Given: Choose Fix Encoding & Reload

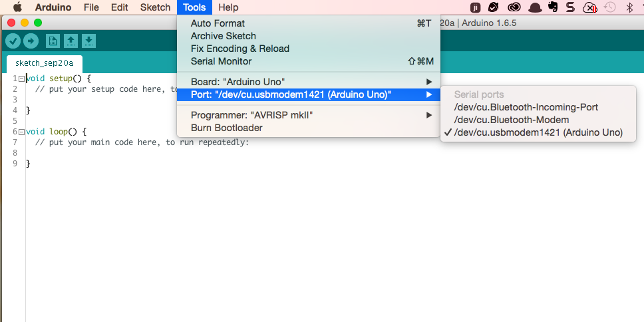Looking at the screenshot, I should point(309,49).
